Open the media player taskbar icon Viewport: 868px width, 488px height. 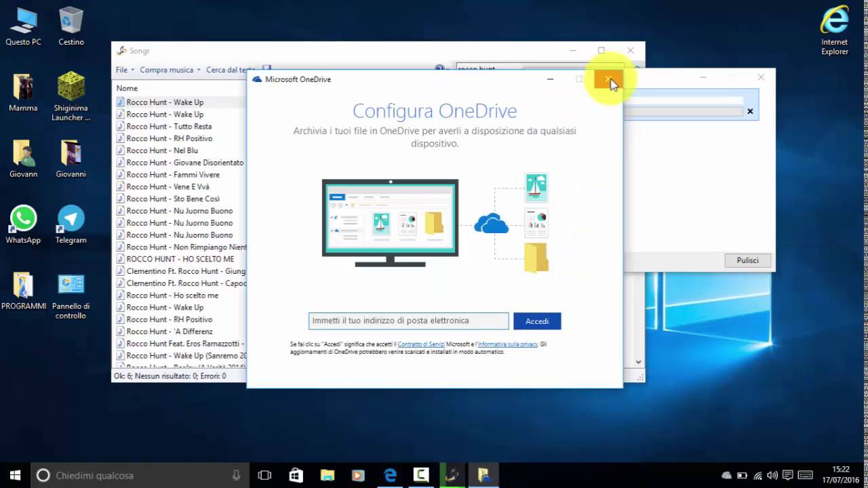click(x=359, y=475)
